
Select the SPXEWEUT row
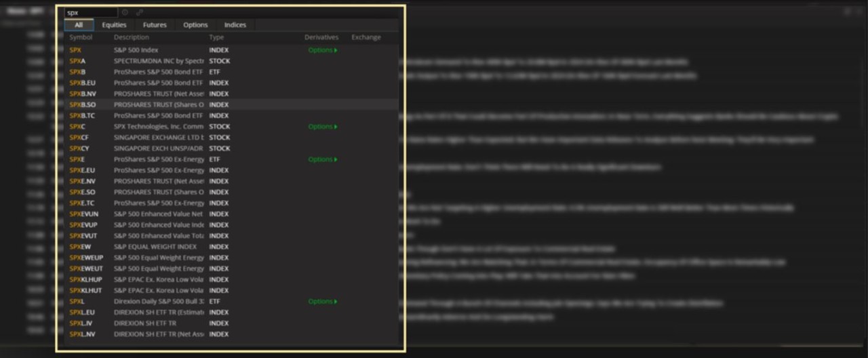(231, 268)
